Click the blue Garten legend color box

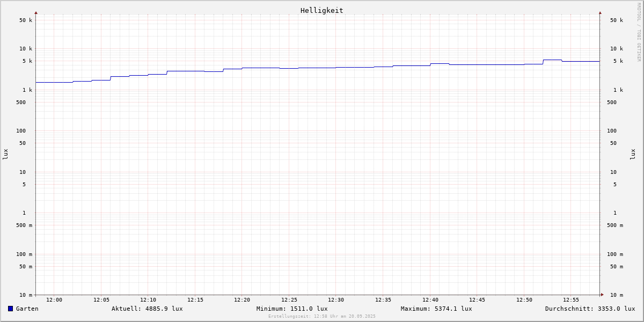(10, 309)
